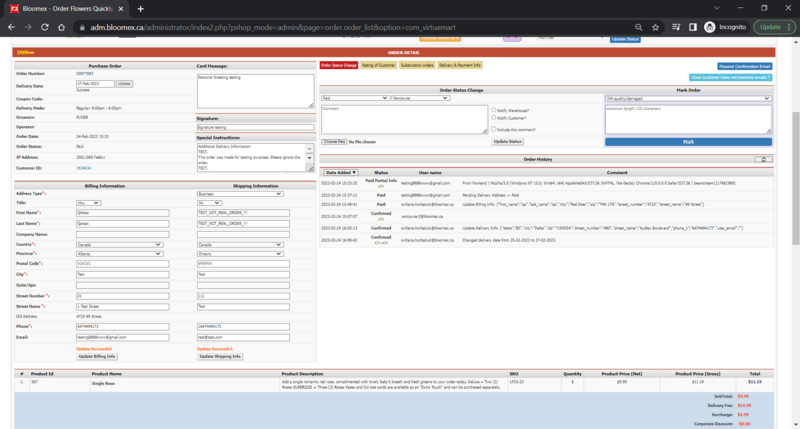View site info lock icon

point(82,28)
